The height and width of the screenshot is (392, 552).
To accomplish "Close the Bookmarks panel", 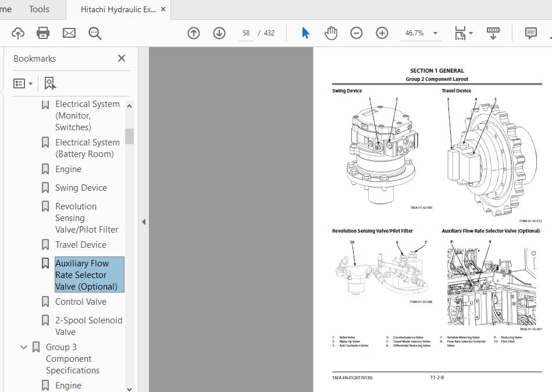I will (122, 58).
